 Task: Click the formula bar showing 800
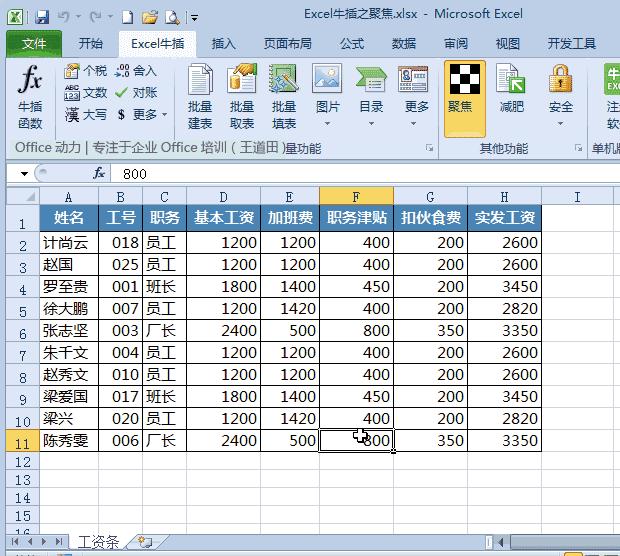coord(365,174)
